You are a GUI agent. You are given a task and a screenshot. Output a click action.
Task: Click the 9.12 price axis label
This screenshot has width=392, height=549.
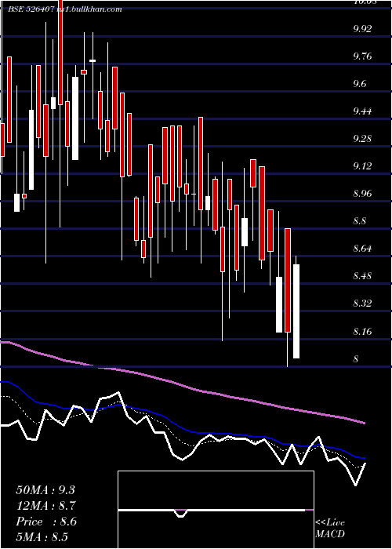click(x=363, y=166)
